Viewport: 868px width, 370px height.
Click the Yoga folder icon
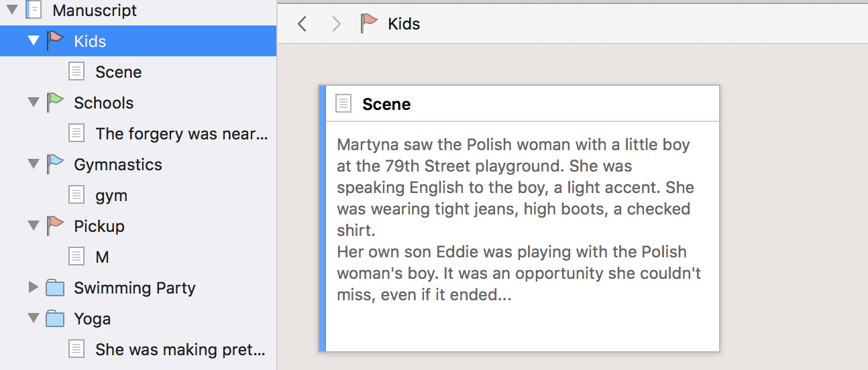click(x=55, y=319)
